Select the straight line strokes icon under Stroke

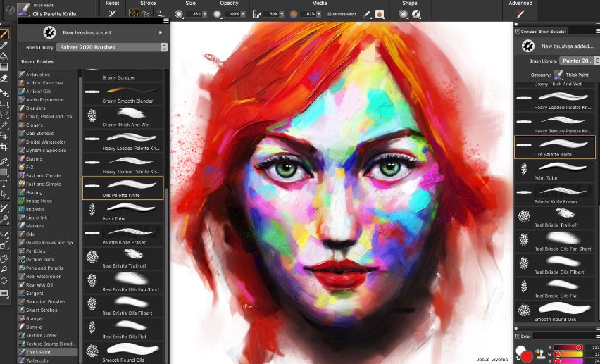click(x=146, y=14)
